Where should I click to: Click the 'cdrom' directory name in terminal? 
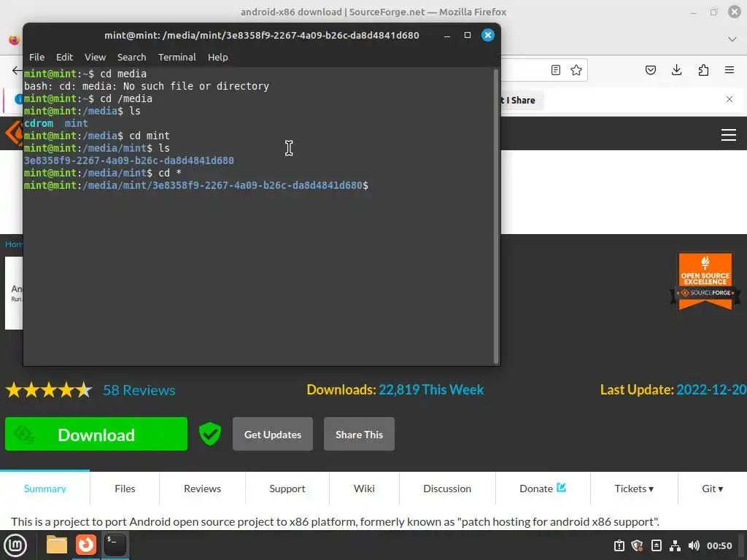click(x=39, y=123)
